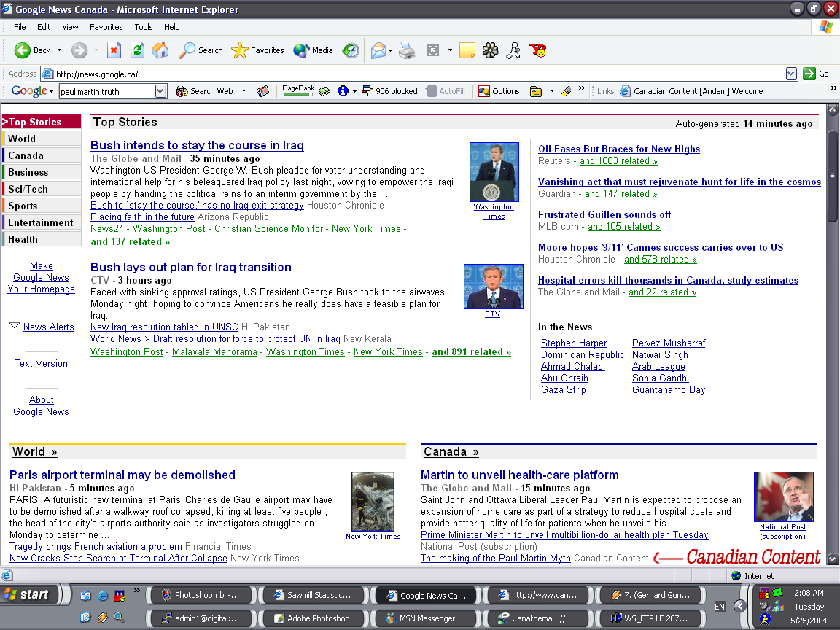Launch the running man Messenger icon

coord(513,50)
